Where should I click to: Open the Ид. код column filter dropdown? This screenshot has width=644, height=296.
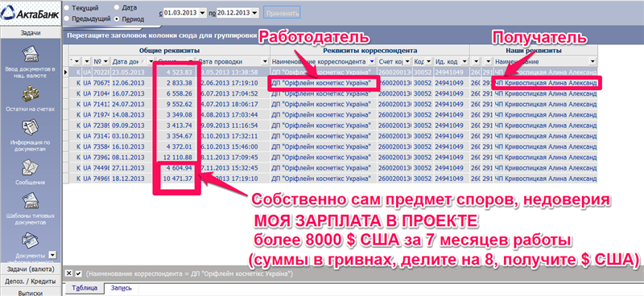tap(464, 62)
